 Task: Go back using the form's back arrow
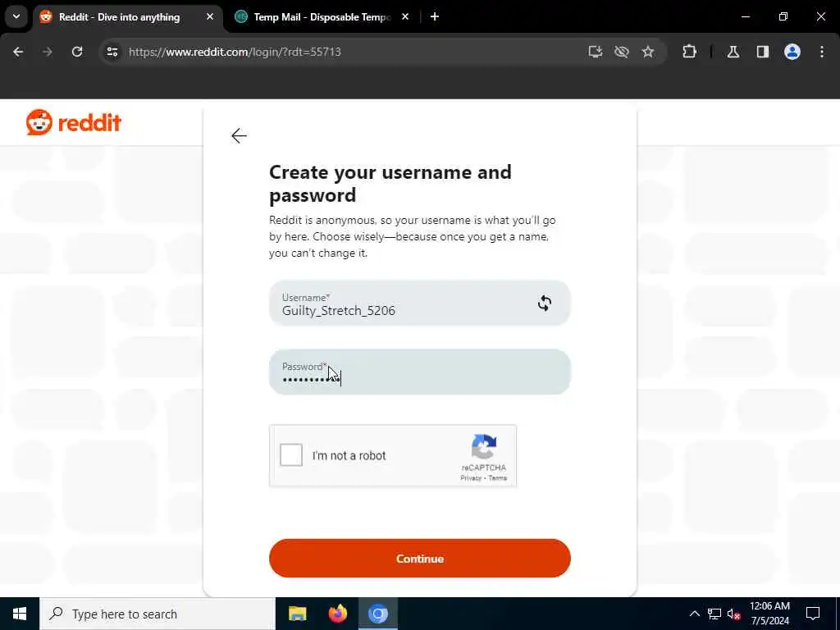coord(239,136)
